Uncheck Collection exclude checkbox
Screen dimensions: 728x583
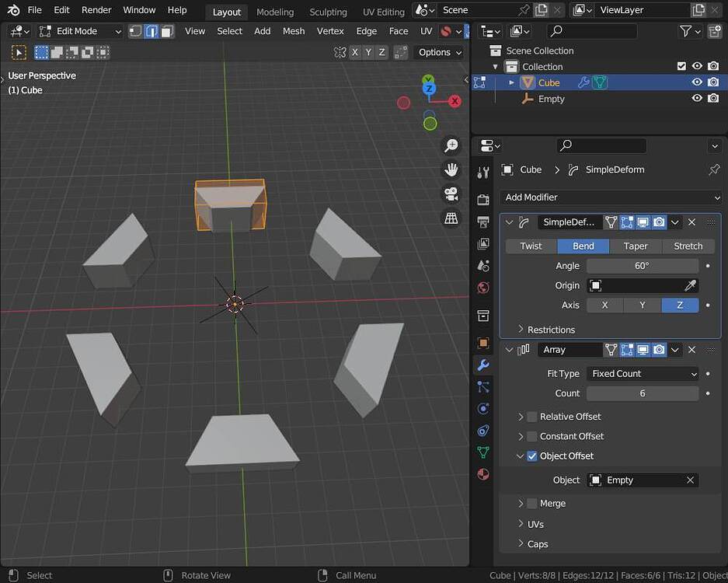681,66
